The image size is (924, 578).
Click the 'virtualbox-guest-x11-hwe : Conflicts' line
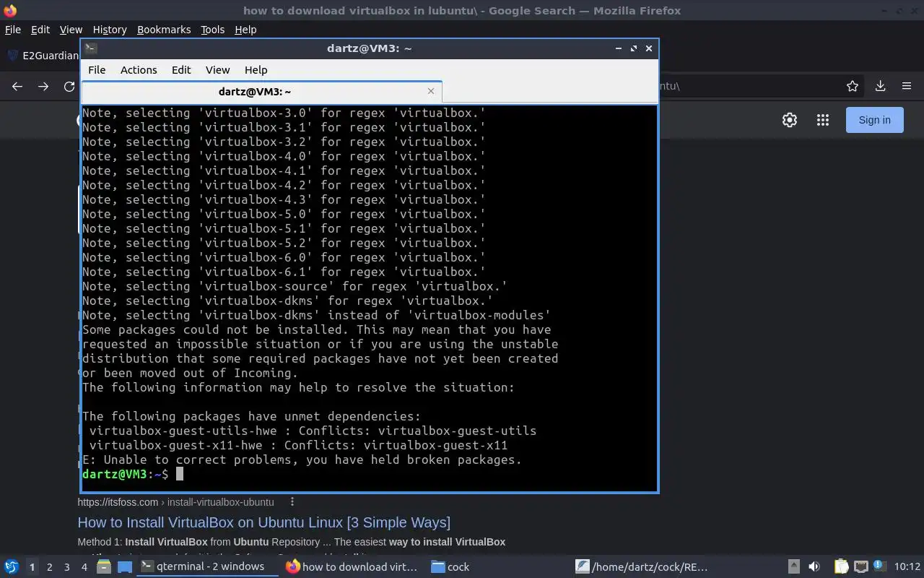(x=298, y=445)
